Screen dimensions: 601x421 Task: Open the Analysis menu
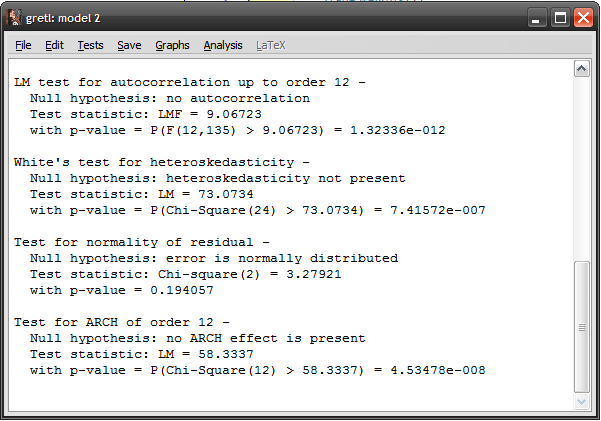point(223,45)
